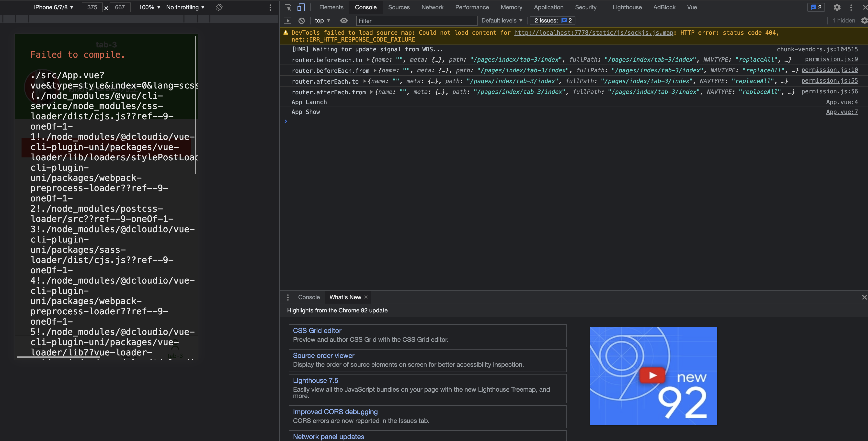Viewport: 868px width, 441px height.
Task: Click the Failed to compile heading
Action: pos(78,55)
